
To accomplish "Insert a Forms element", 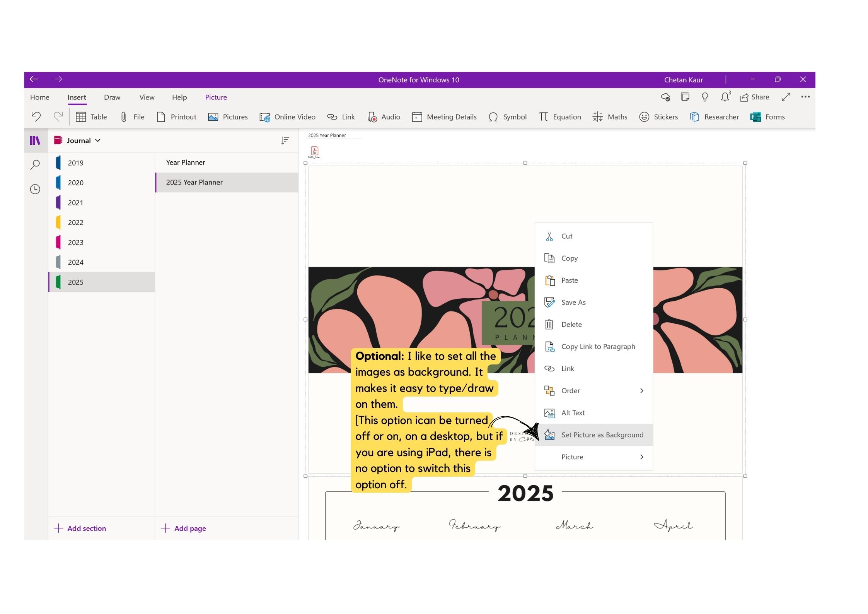I will (767, 117).
